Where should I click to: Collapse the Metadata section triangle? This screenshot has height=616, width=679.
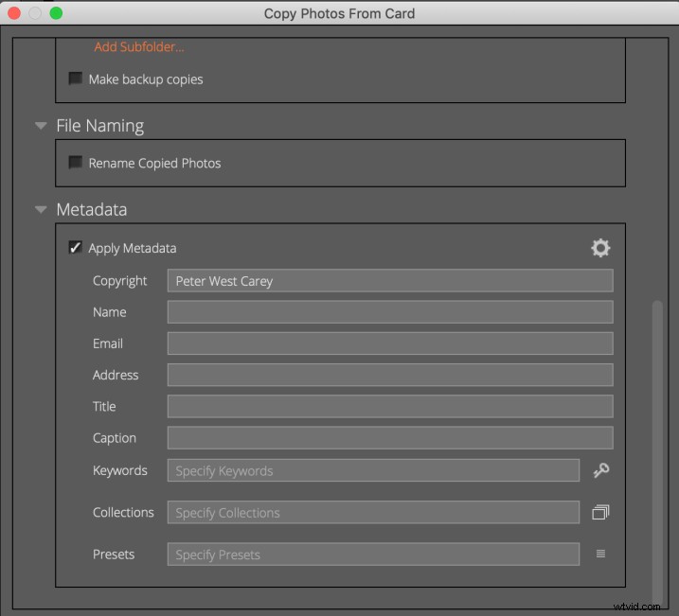coord(41,210)
